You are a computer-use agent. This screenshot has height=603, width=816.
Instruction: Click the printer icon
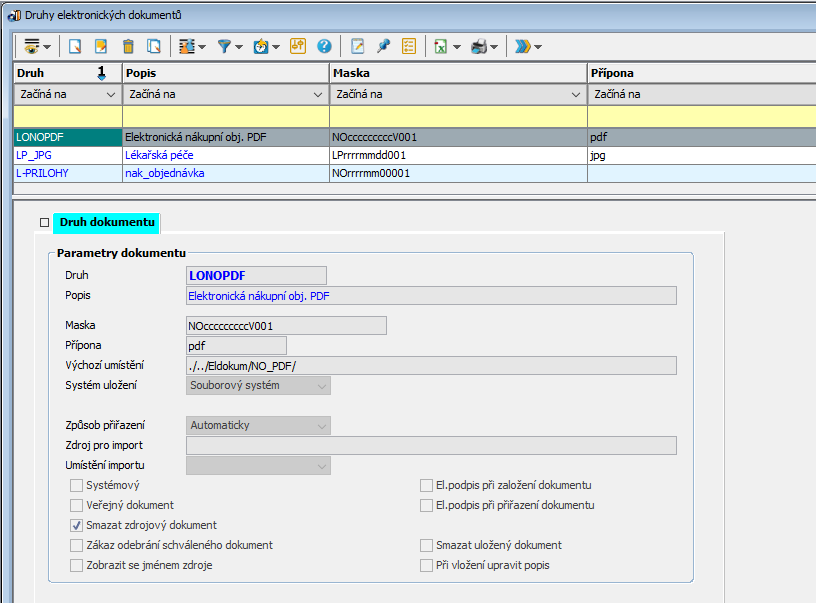479,46
